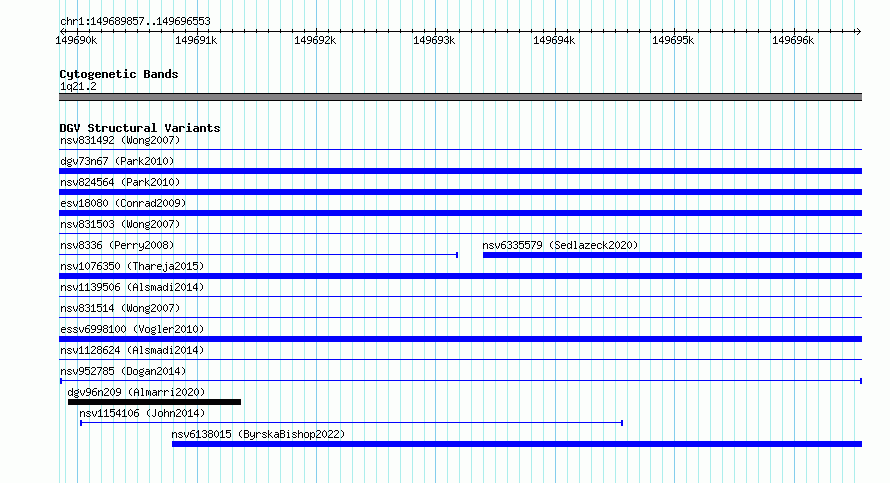Screen dimensions: 890x483
Task: Open variant nsv831503 (Wong2007) label
Action: (120, 224)
